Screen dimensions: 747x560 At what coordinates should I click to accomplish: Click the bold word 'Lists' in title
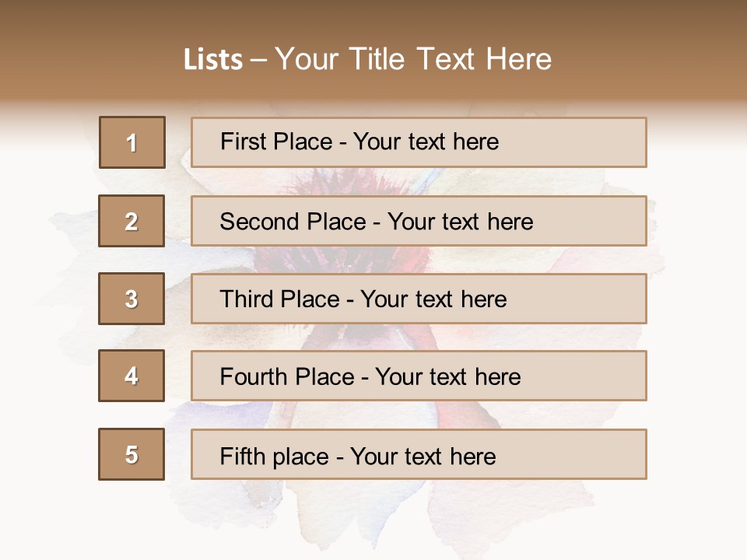(213, 60)
